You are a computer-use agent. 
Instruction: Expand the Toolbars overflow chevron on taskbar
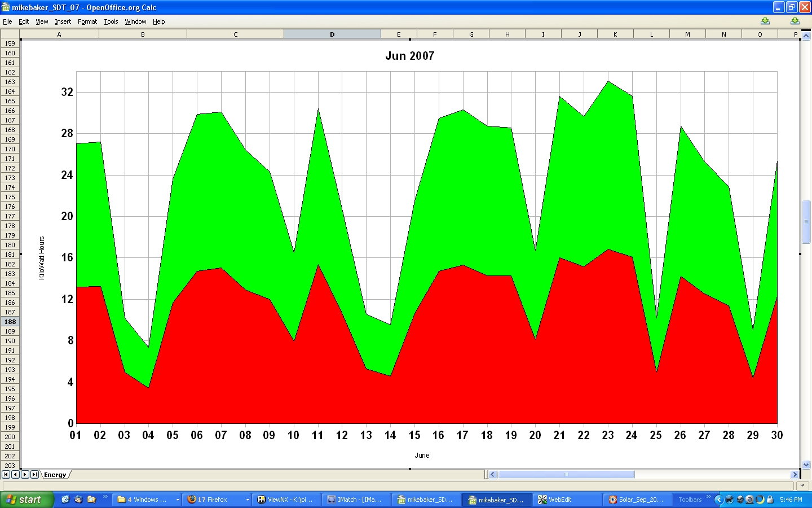pyautogui.click(x=709, y=497)
